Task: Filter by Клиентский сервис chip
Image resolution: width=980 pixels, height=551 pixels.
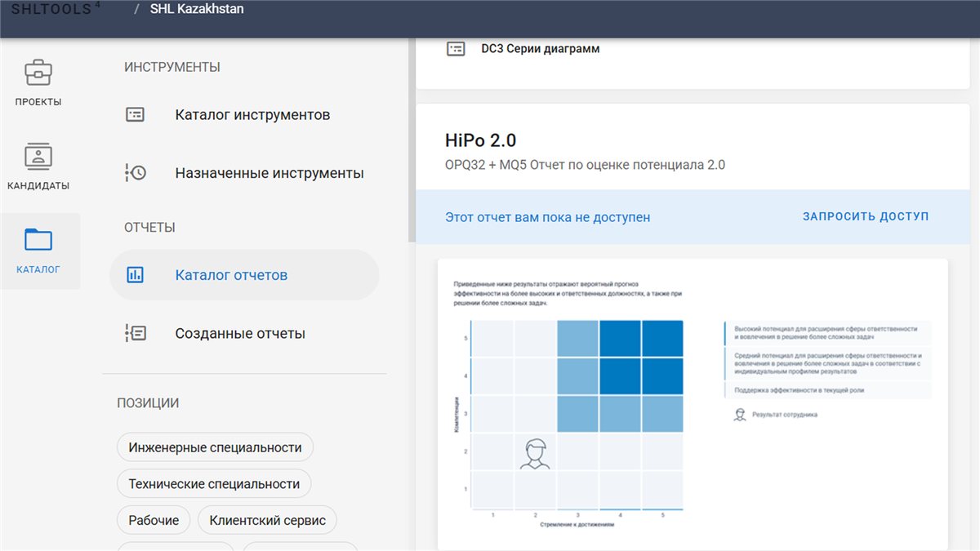Action: click(268, 520)
